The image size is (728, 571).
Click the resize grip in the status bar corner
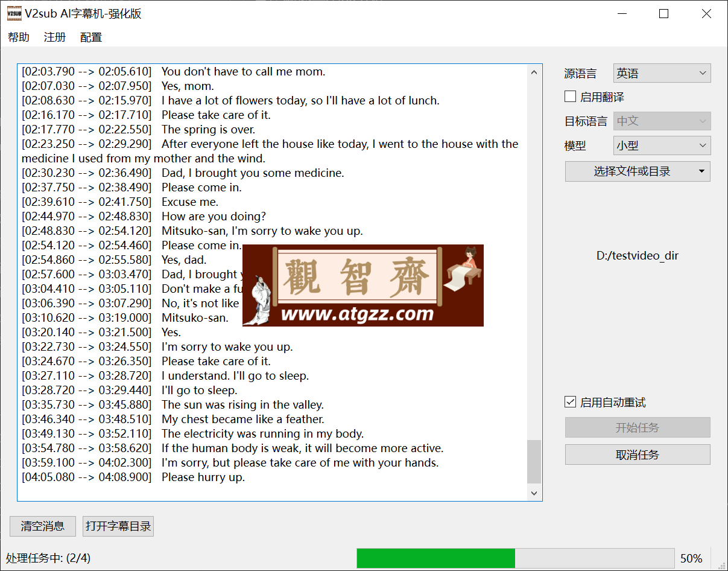click(x=722, y=565)
